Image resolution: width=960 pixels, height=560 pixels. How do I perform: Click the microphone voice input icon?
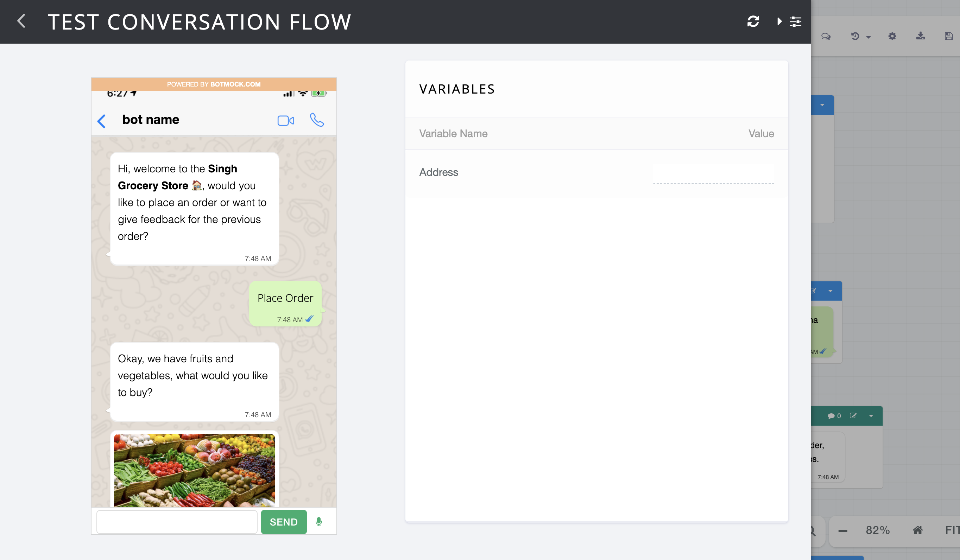(x=319, y=522)
